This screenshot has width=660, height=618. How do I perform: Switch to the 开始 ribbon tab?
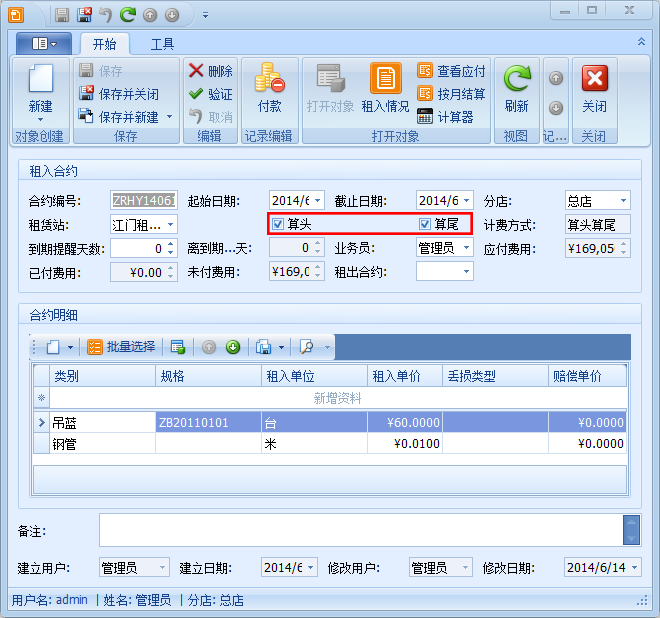tap(104, 44)
